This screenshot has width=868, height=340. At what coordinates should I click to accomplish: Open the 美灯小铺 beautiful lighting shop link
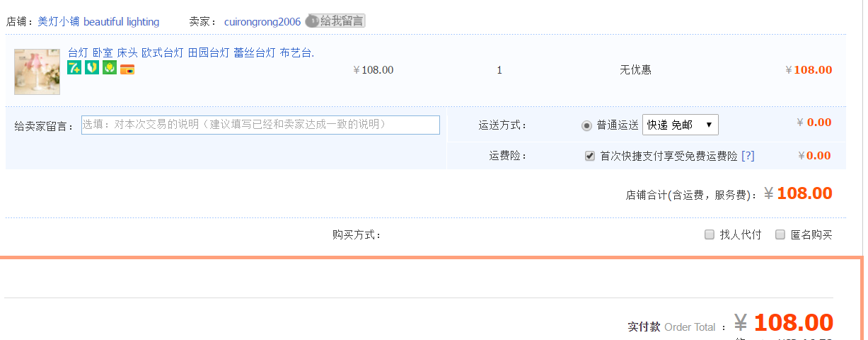(98, 22)
